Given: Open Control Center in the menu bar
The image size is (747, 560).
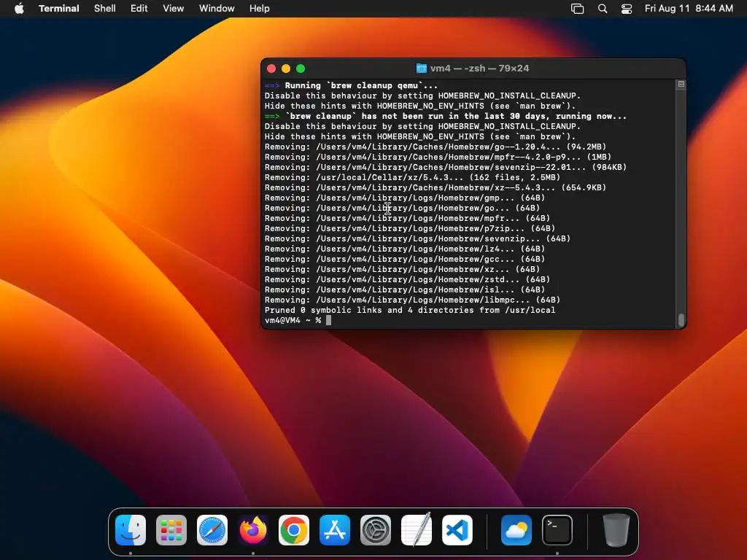Looking at the screenshot, I should (x=627, y=9).
